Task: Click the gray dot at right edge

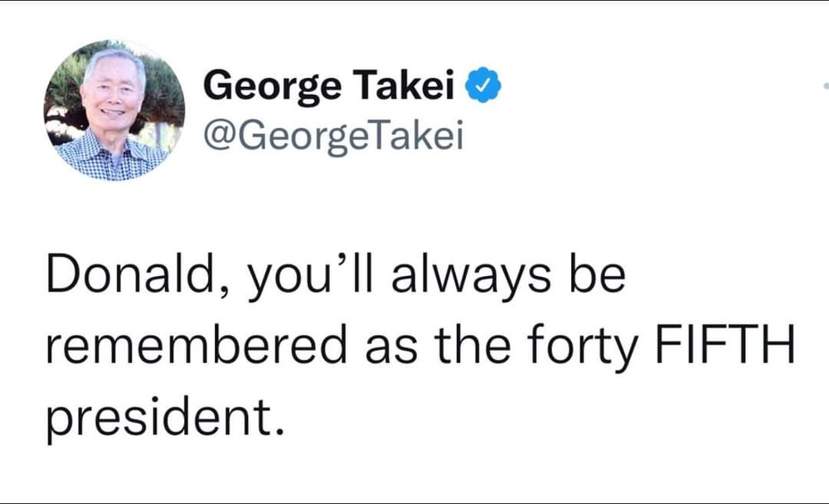Action: pyautogui.click(x=826, y=86)
